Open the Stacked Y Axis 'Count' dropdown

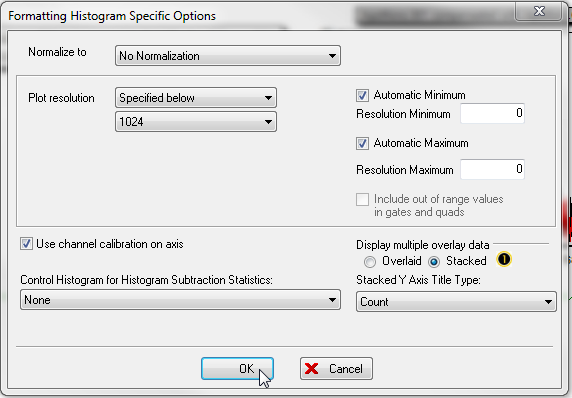tap(456, 302)
